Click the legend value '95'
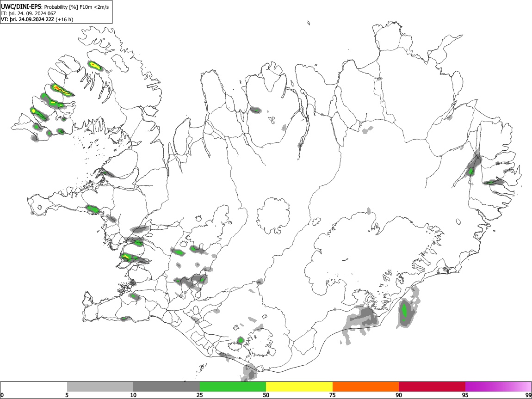 click(x=465, y=395)
